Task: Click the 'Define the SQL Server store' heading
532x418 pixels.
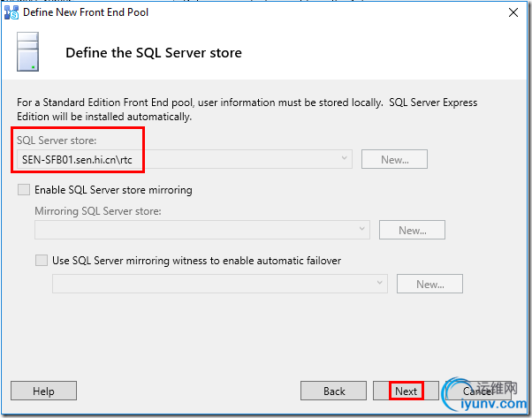Action: (x=154, y=53)
